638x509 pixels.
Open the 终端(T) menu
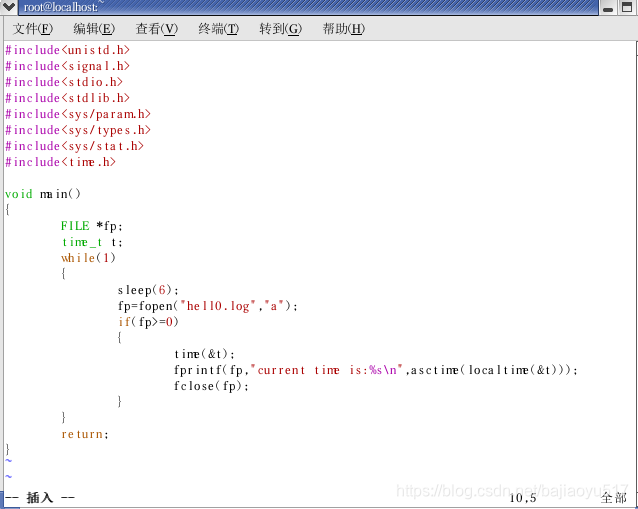click(219, 28)
